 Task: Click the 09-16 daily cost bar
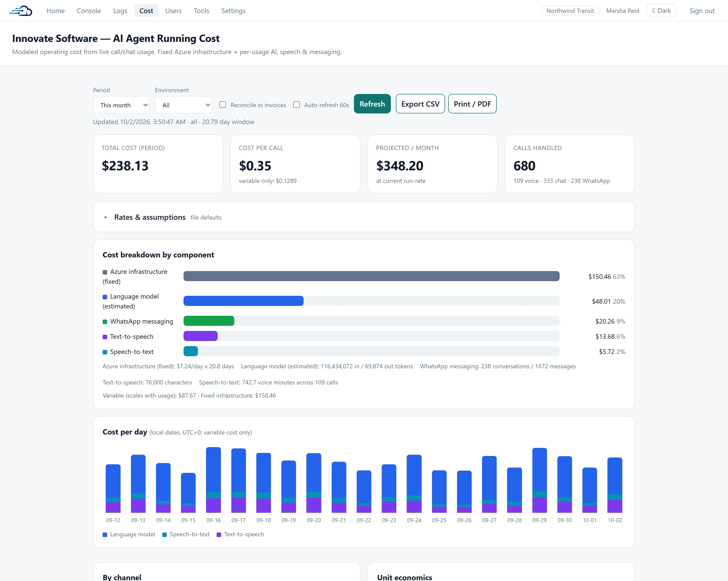click(x=213, y=480)
